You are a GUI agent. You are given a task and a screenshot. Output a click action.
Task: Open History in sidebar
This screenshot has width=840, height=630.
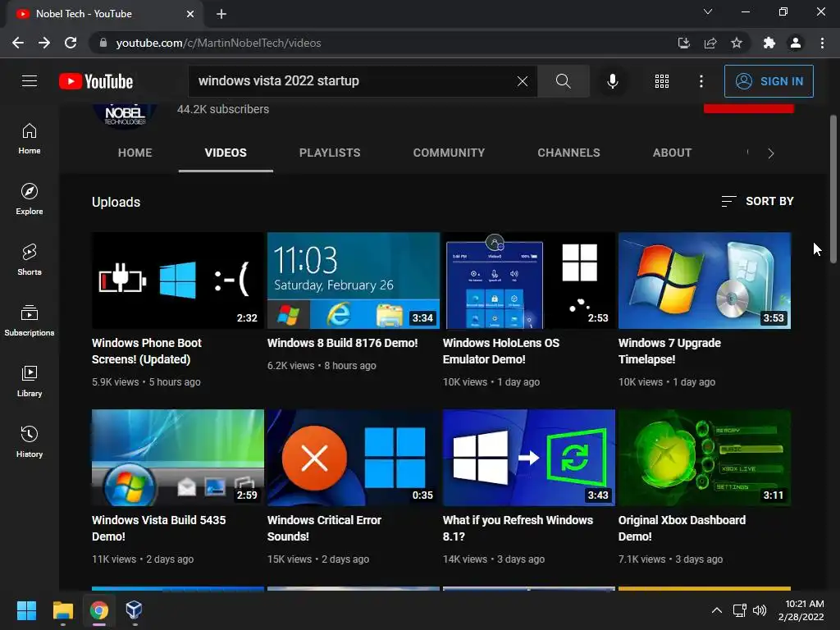click(x=30, y=442)
